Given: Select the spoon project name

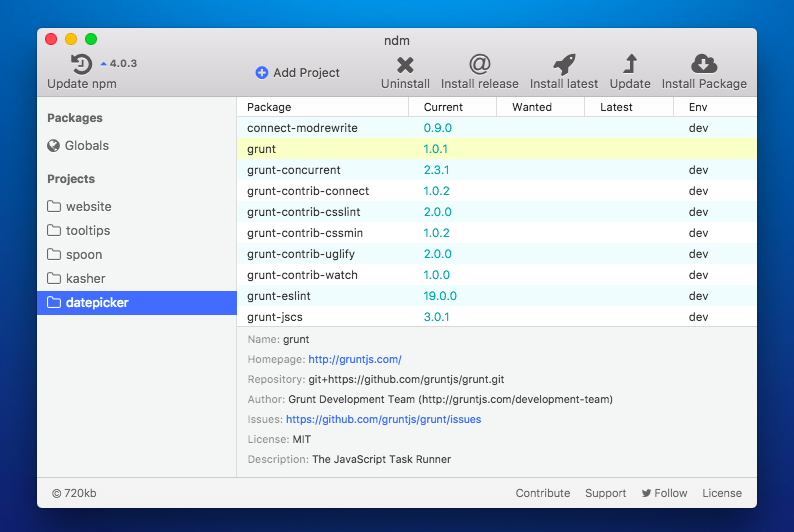Looking at the screenshot, I should [84, 255].
